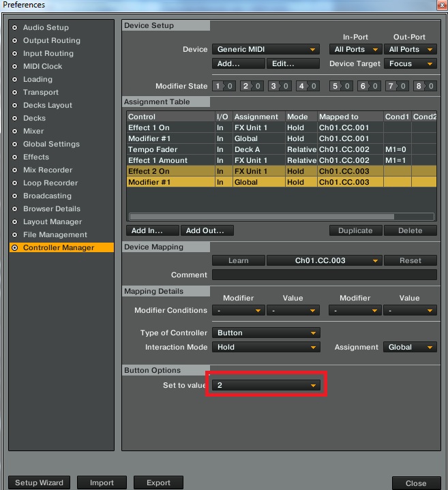
Task: Select Modifier #1 row mapped to Ch01.CC.001
Action: (x=282, y=138)
